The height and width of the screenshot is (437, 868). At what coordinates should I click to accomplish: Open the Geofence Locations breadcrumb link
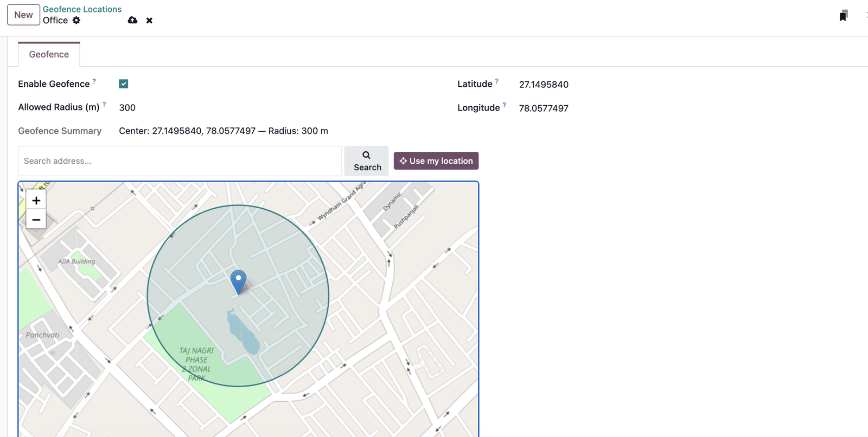coord(82,9)
